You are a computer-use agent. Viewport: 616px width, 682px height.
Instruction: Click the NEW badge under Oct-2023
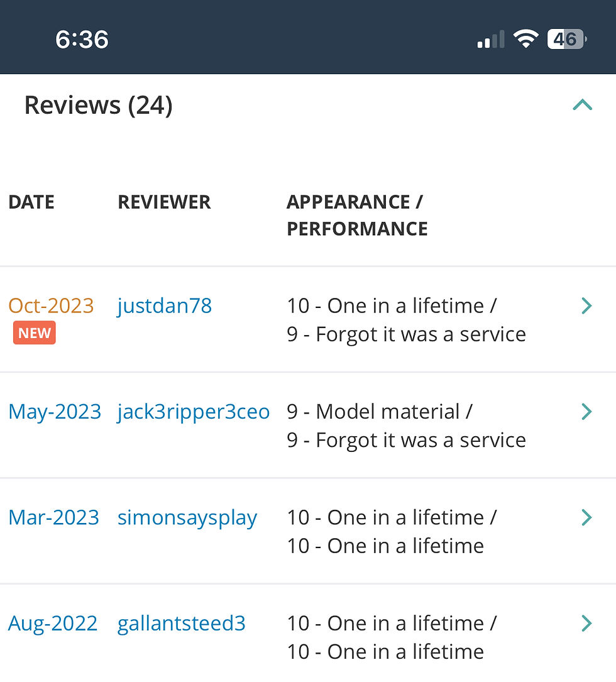35,333
